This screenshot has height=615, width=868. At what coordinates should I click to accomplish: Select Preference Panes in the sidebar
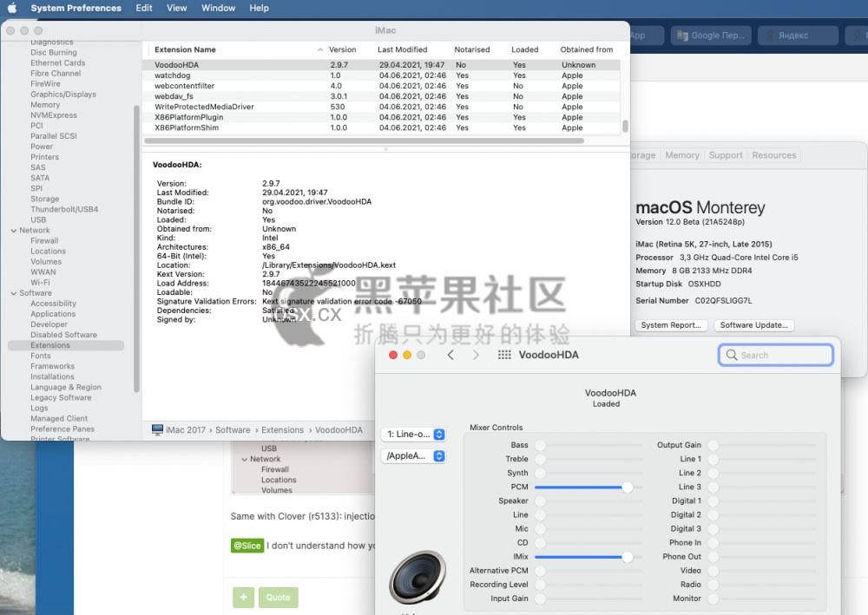[x=62, y=429]
